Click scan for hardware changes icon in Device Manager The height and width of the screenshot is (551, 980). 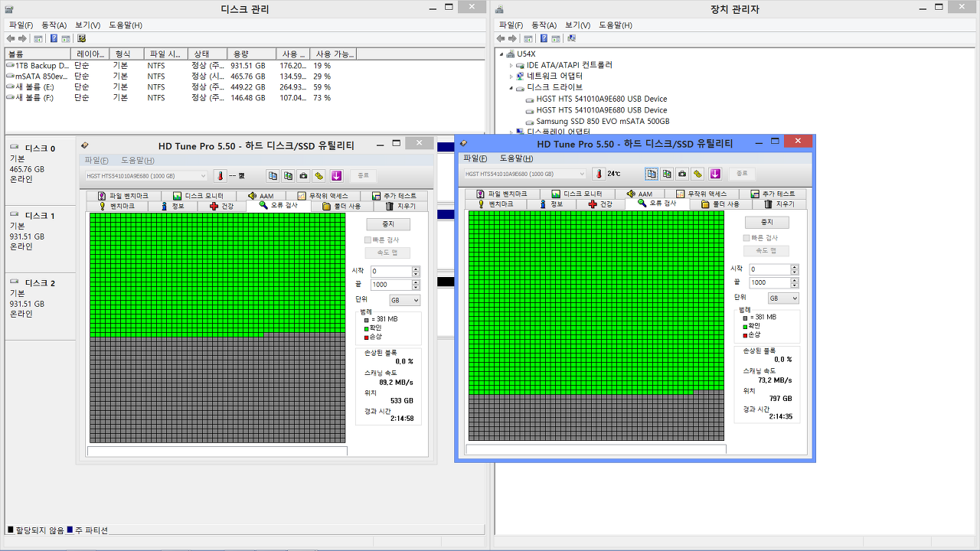point(571,38)
